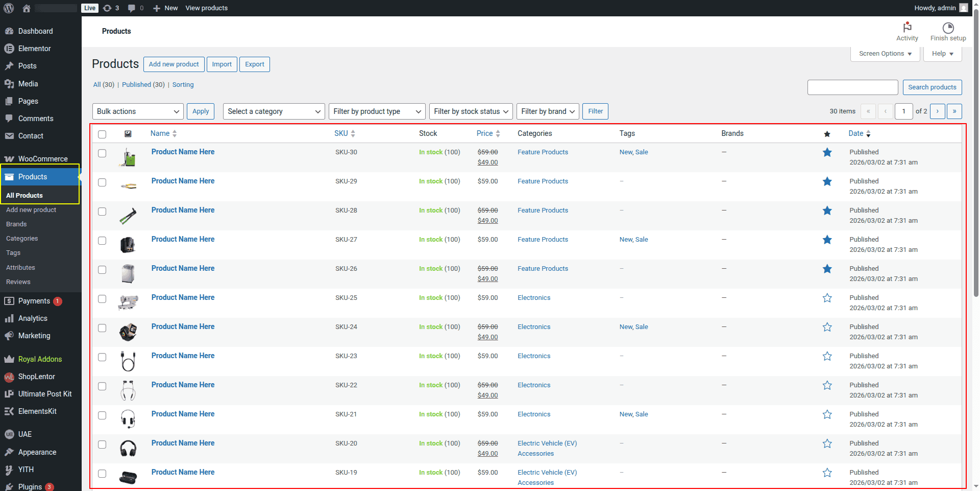
Task: Expand Screen Options panel
Action: (885, 54)
